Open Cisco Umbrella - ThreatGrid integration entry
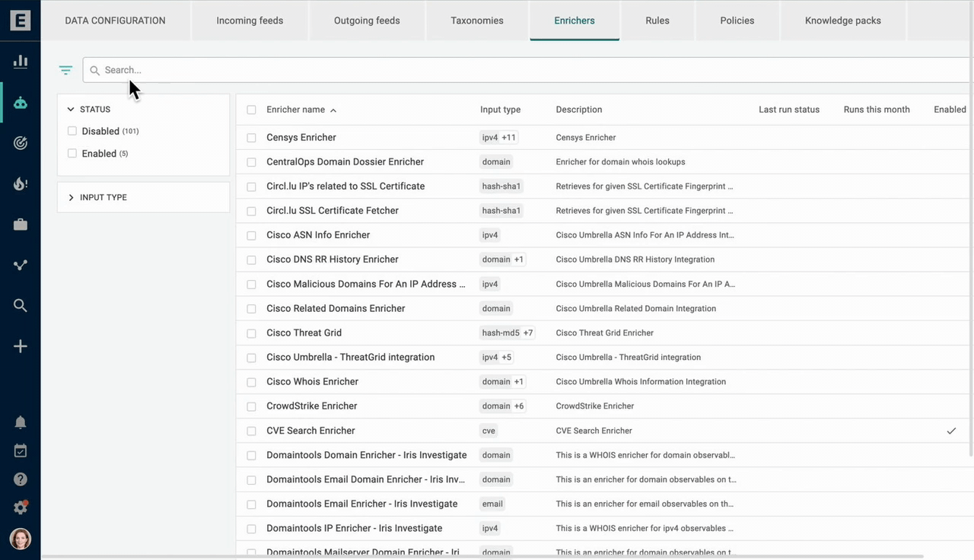Screen dimensions: 974x560 pos(351,358)
